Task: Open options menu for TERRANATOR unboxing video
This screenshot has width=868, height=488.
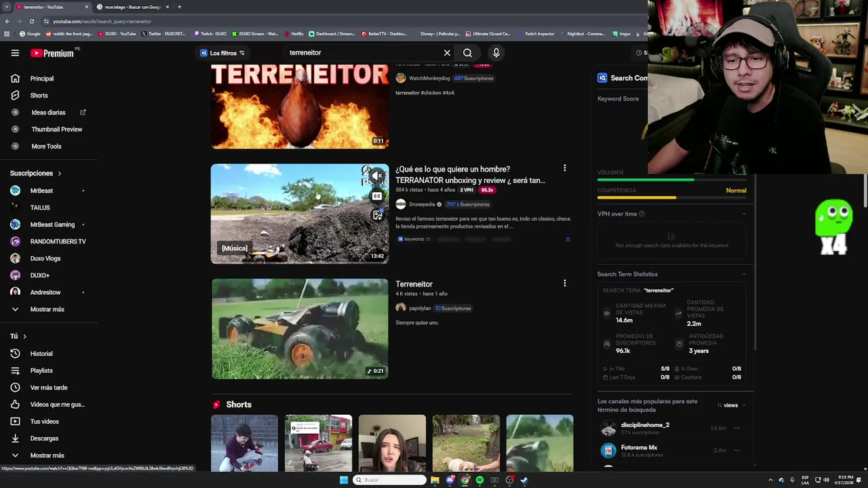Action: point(564,168)
